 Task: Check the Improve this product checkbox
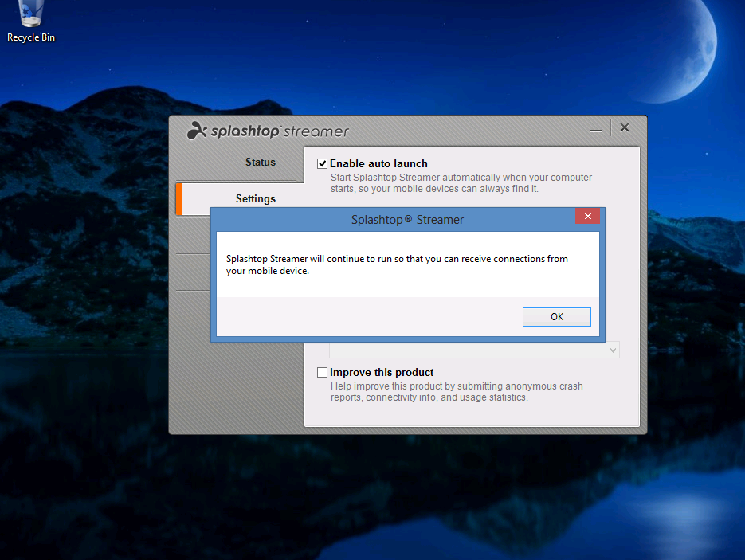pos(323,372)
